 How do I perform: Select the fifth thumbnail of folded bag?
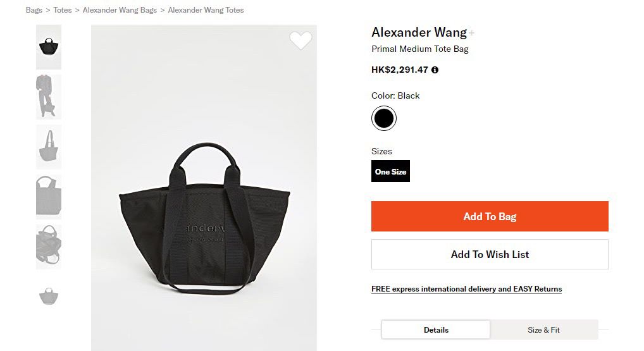click(49, 246)
